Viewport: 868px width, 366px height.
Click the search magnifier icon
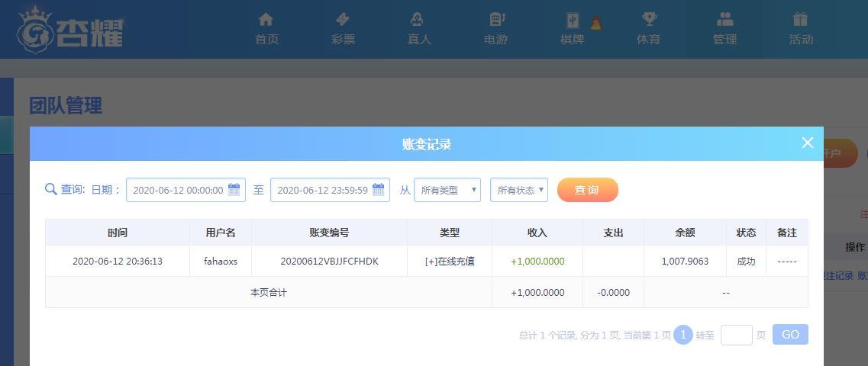click(51, 190)
